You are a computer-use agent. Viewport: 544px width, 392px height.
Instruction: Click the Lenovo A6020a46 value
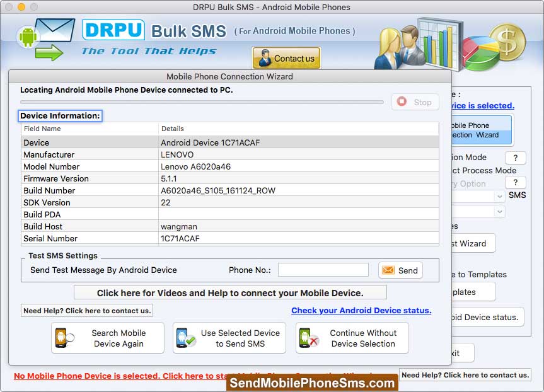point(195,166)
